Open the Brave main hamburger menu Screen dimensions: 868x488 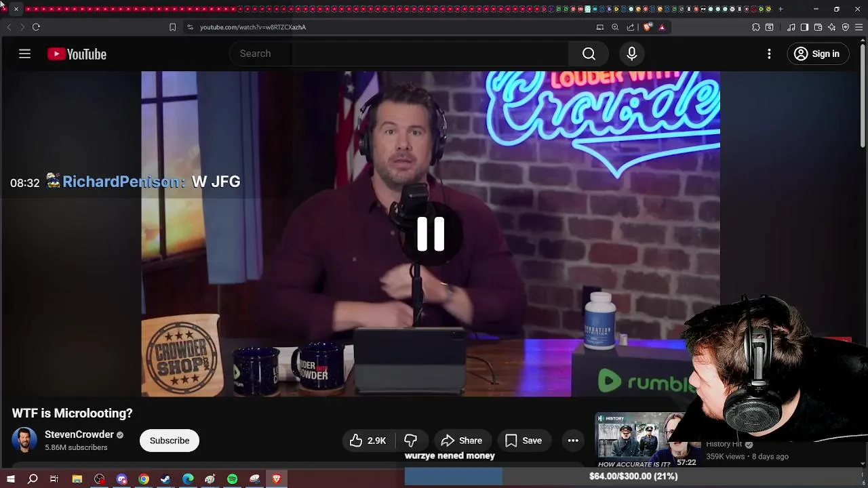tap(859, 27)
